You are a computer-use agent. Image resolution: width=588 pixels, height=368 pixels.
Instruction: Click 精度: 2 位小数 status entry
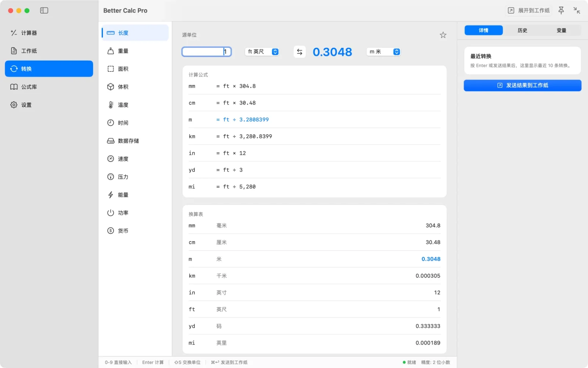pyautogui.click(x=435, y=362)
